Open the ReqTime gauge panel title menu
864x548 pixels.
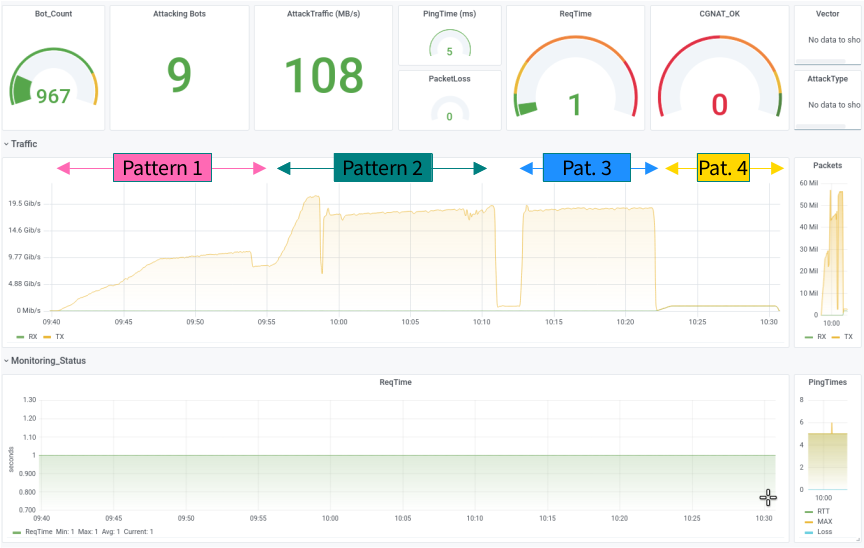click(x=575, y=14)
